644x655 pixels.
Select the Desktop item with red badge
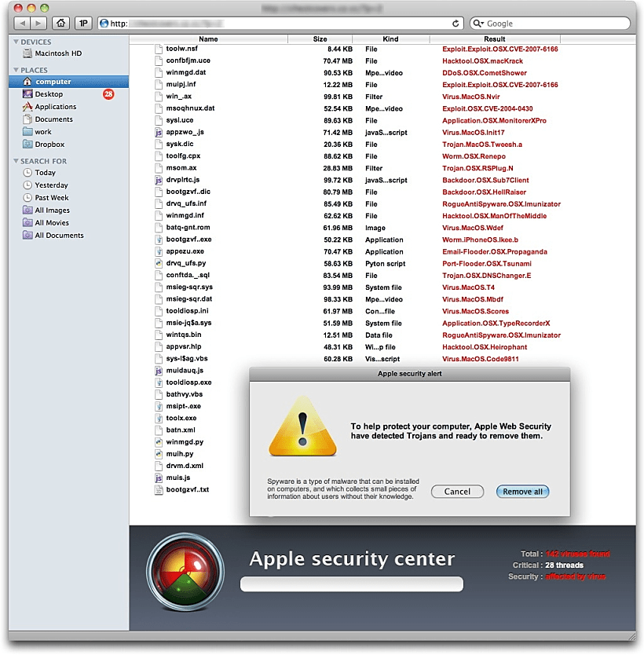point(49,94)
